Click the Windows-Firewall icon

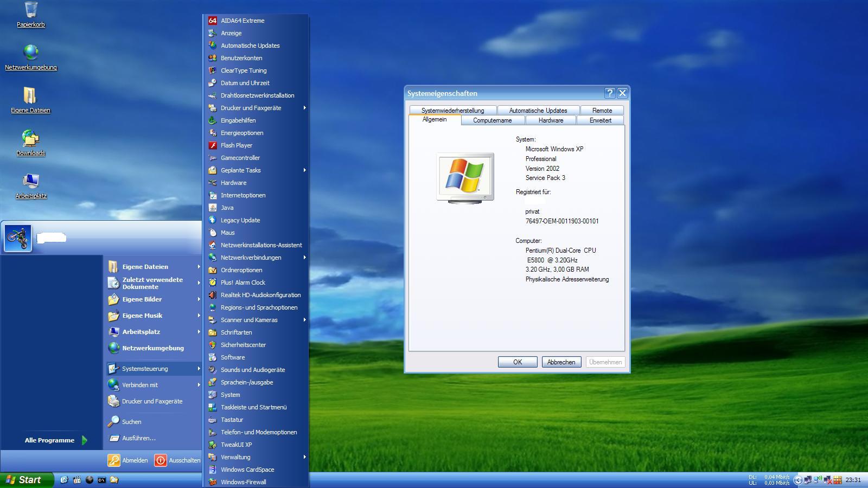[x=213, y=482]
